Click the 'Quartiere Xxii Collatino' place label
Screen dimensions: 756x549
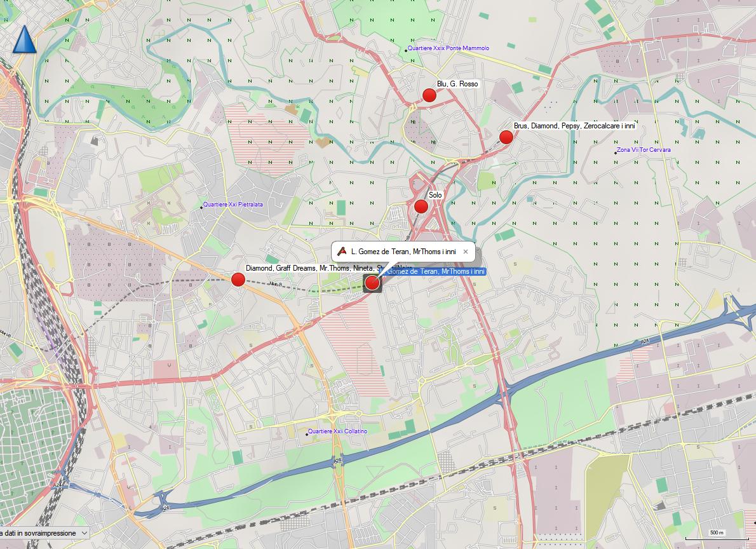(x=337, y=432)
